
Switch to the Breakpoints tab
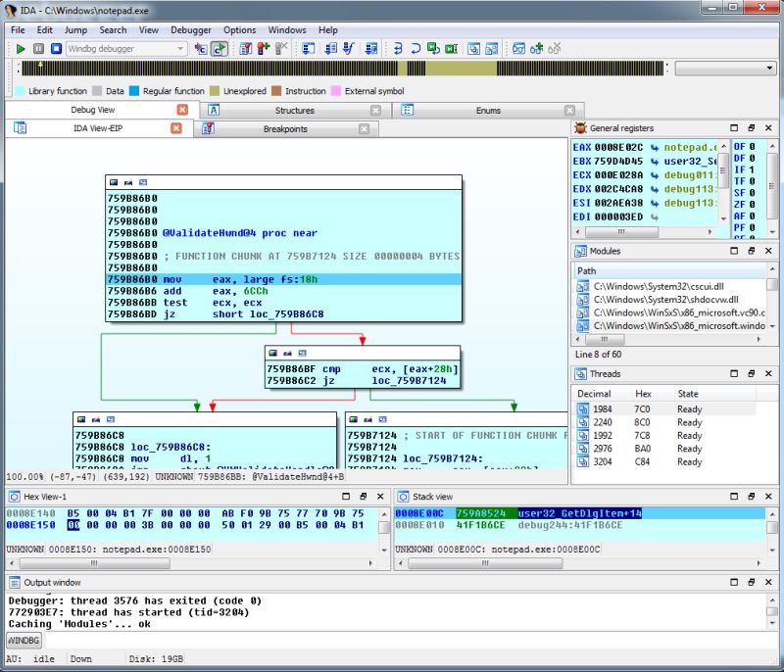[x=285, y=129]
